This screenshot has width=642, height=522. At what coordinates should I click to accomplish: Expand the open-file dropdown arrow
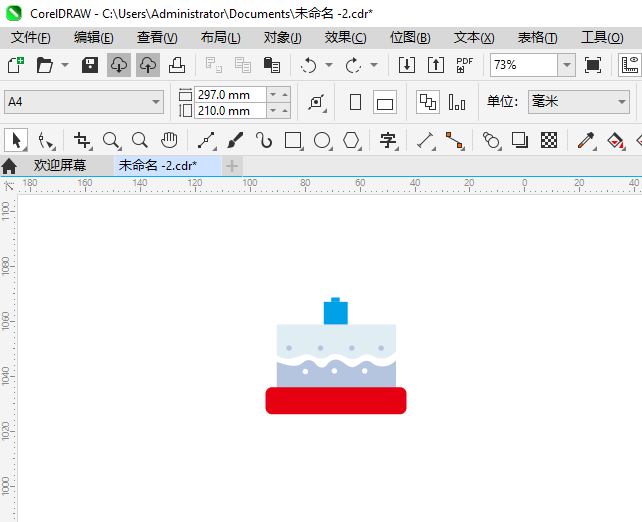tap(65, 65)
